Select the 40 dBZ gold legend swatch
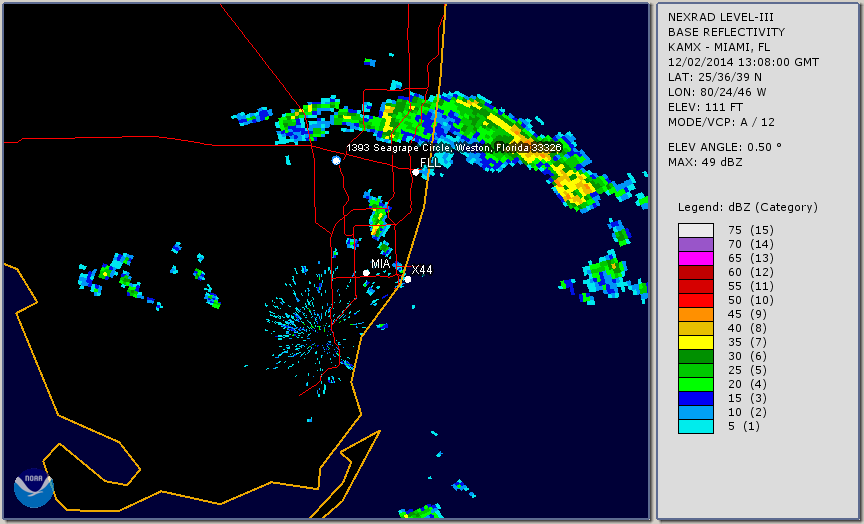The image size is (864, 524). (696, 328)
